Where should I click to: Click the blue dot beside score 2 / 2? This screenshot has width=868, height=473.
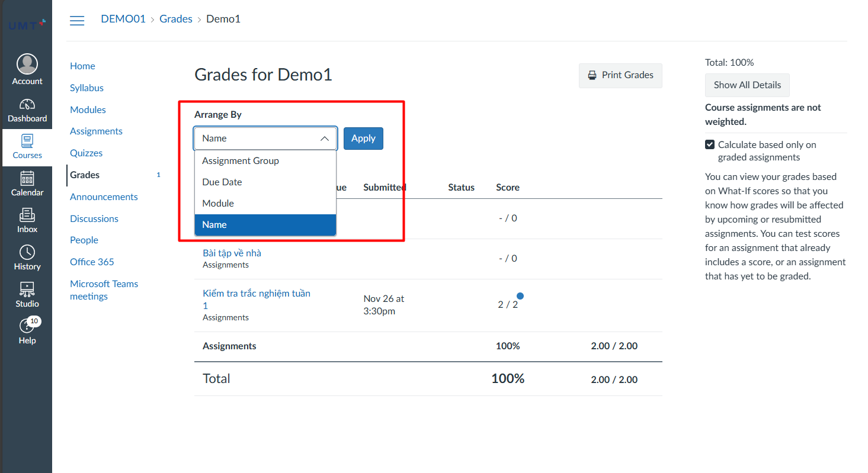coord(520,296)
